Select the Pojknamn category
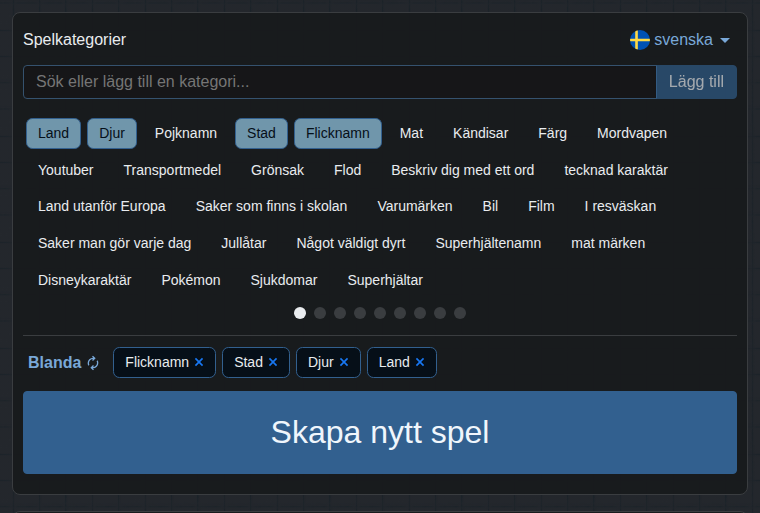760x513 pixels. point(186,133)
